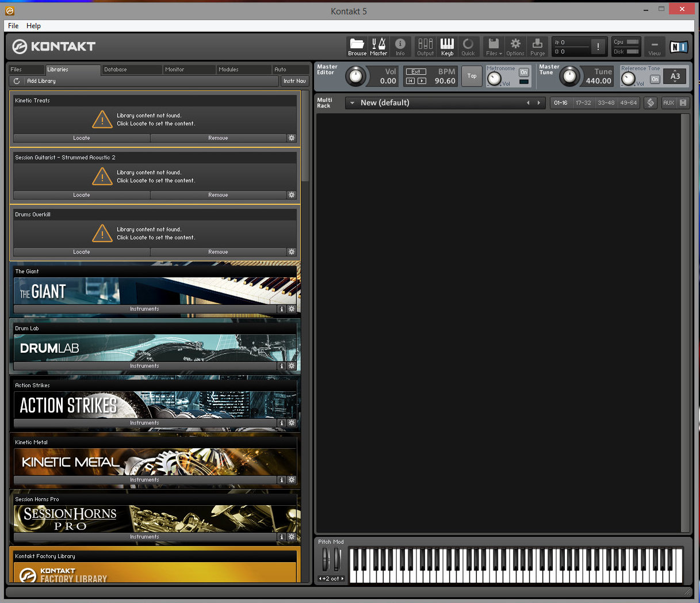The image size is (700, 603).
Task: Select rack page 49-64
Action: coord(629,103)
